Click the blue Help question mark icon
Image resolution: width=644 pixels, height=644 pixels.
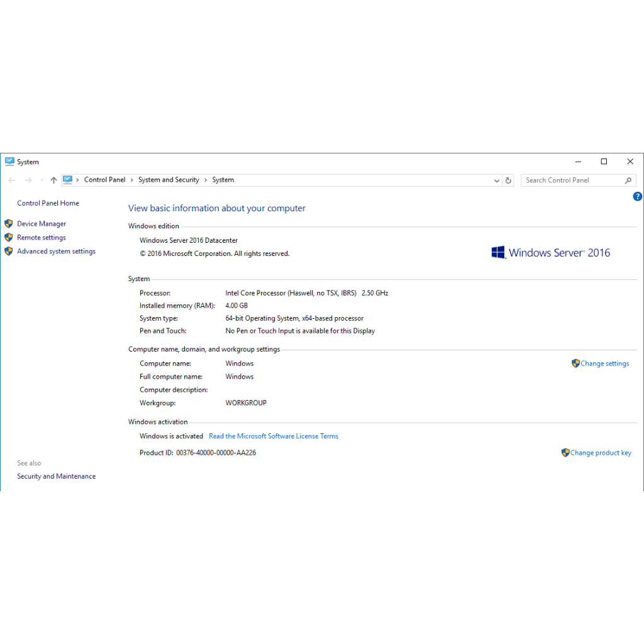tap(637, 196)
